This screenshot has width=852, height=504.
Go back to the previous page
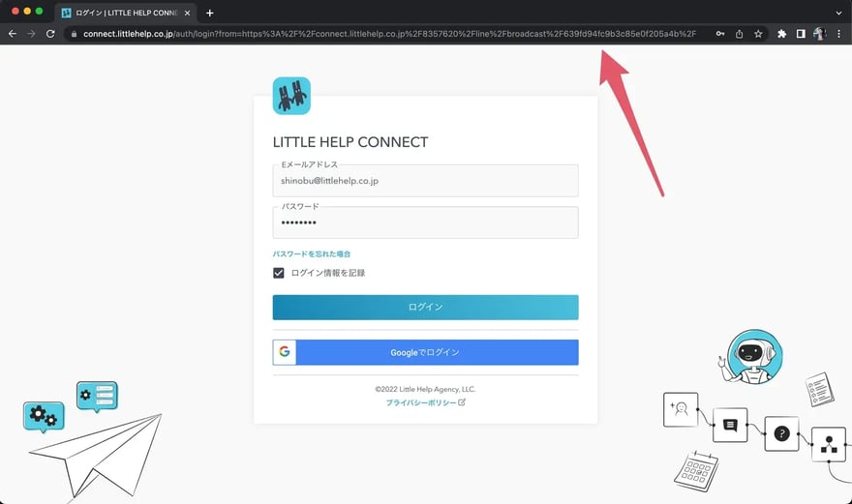tap(13, 33)
